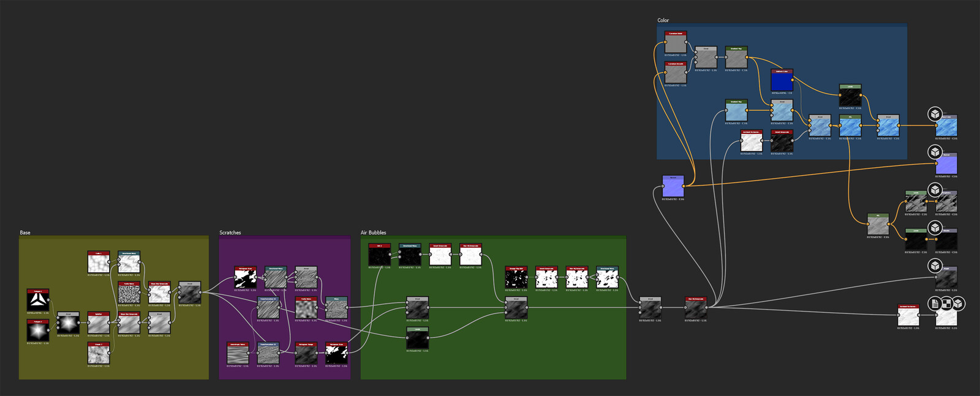Select the Ambient Occlusion node in Color frame
Viewport: 980px width, 396px height.
click(752, 141)
